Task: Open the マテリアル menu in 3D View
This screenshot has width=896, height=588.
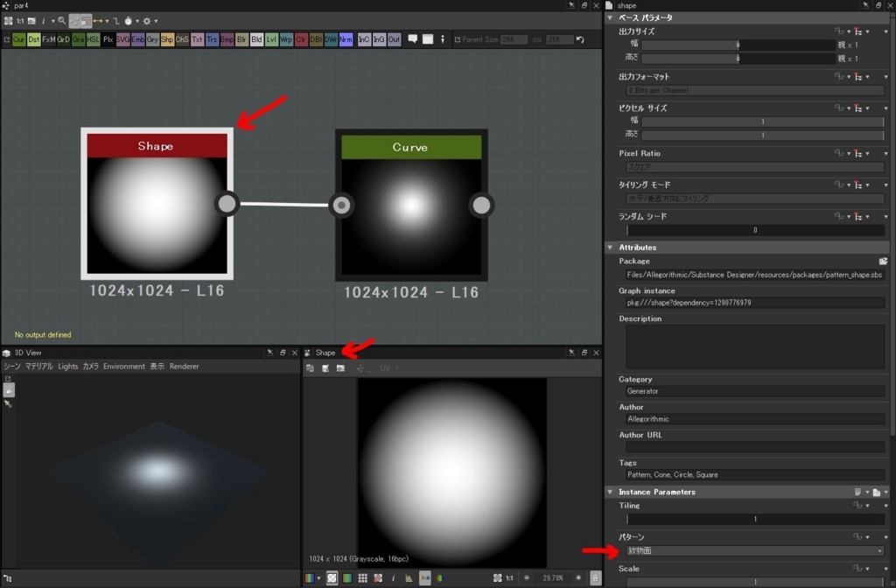Action: click(38, 367)
